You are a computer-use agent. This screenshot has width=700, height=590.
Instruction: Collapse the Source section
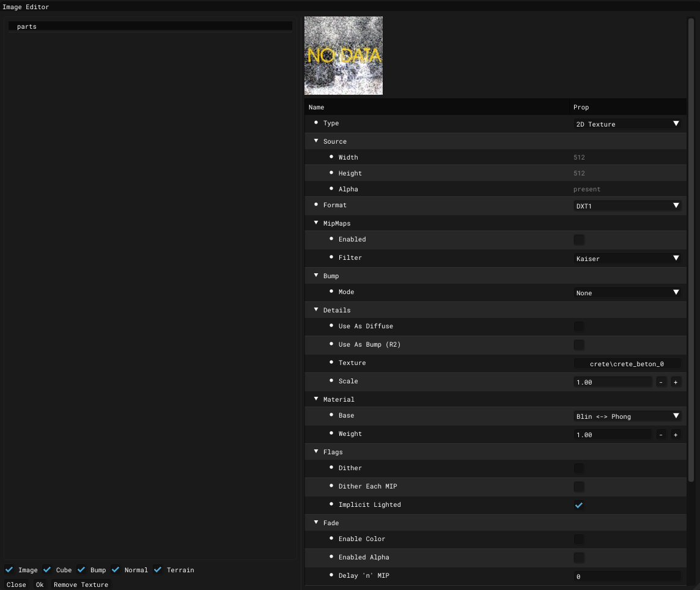tap(316, 141)
